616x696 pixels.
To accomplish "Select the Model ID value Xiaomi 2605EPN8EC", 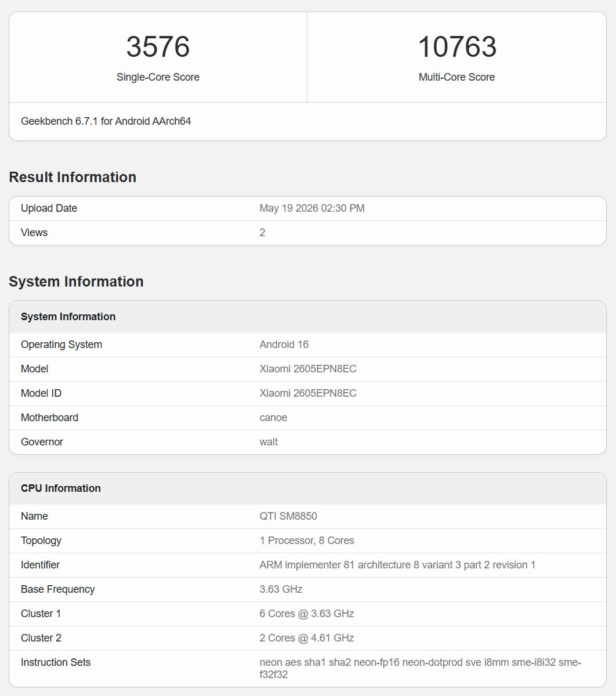I will tap(308, 393).
